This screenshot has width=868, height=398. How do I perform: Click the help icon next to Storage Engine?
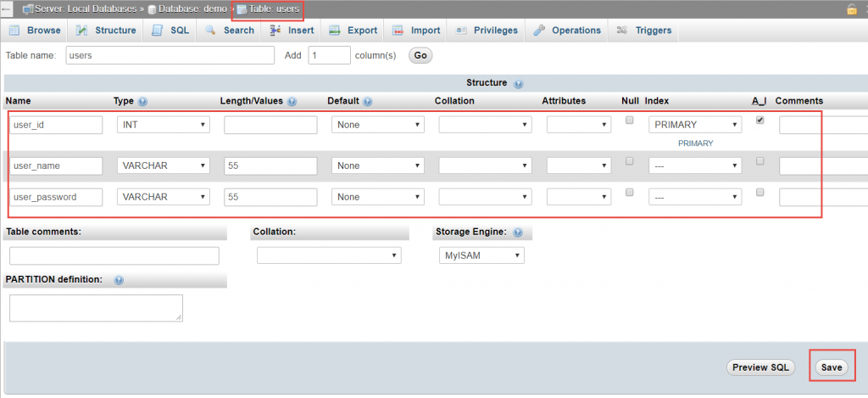(x=517, y=232)
